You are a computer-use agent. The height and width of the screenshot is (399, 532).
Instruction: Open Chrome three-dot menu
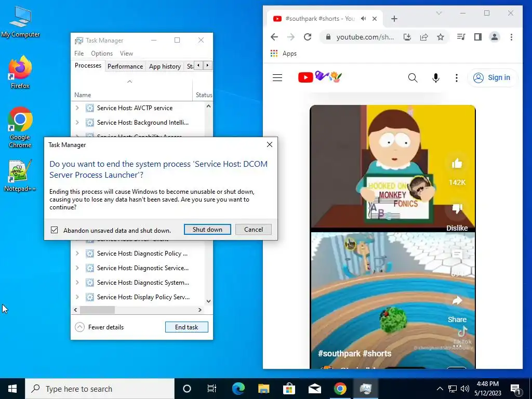click(x=511, y=37)
